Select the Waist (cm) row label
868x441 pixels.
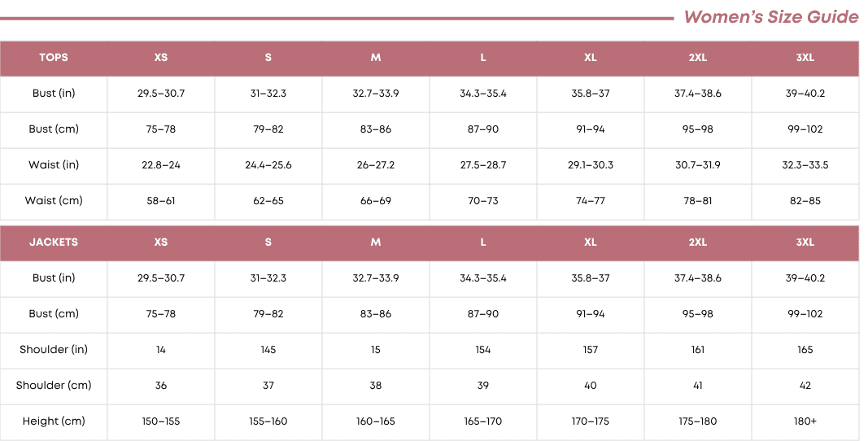coord(54,201)
